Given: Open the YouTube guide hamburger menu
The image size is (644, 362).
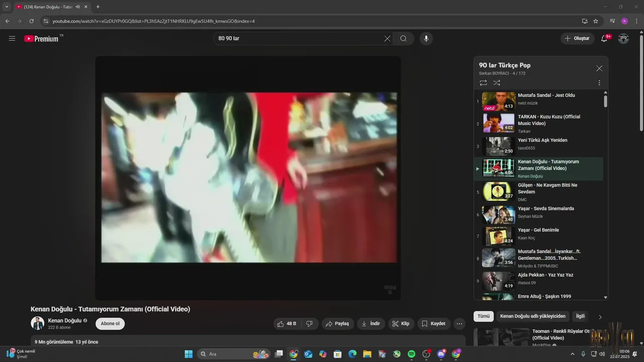Looking at the screenshot, I should tap(12, 38).
